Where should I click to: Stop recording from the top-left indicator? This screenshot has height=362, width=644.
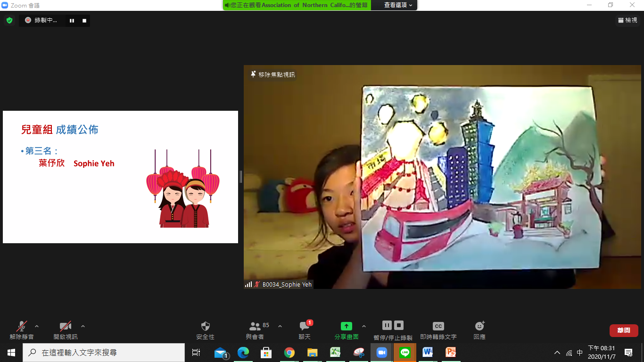(x=84, y=21)
